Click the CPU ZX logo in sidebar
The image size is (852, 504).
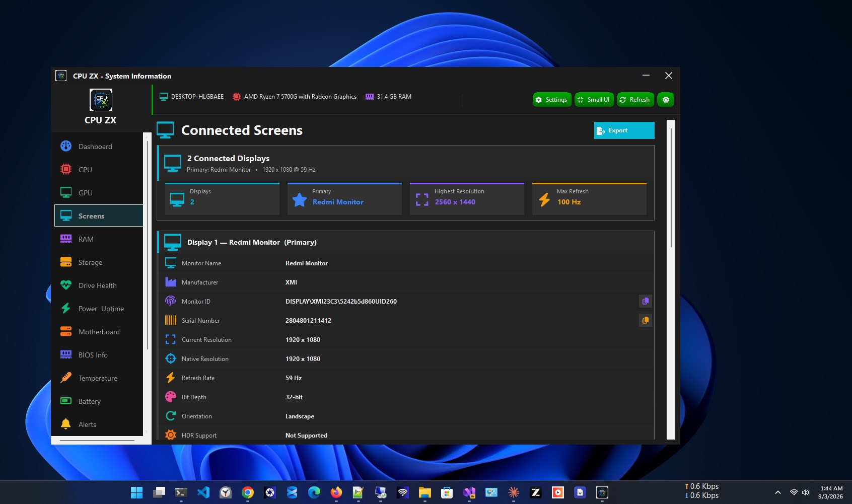101,100
